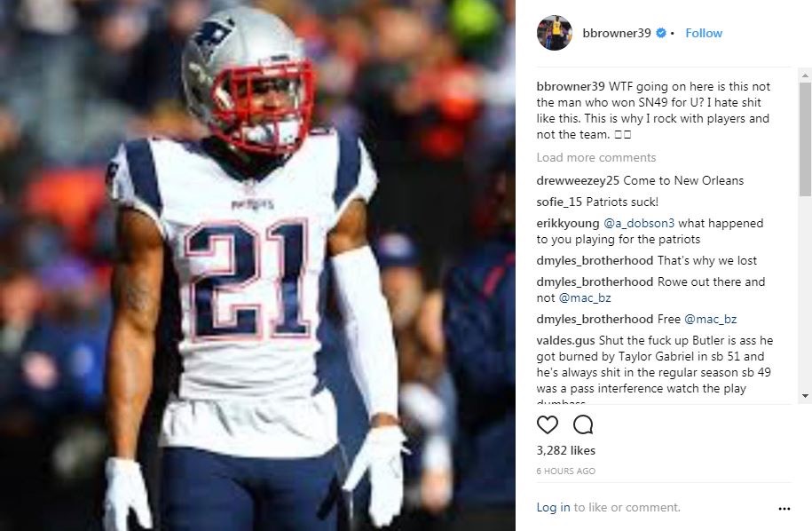This screenshot has height=531, width=812.
Task: Click the scrollbar down arrow
Action: tap(805, 396)
